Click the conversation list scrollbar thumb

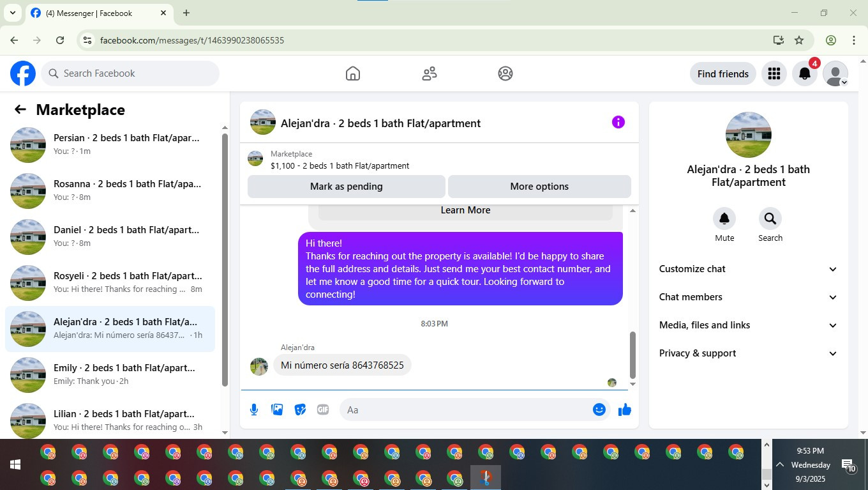pos(225,260)
